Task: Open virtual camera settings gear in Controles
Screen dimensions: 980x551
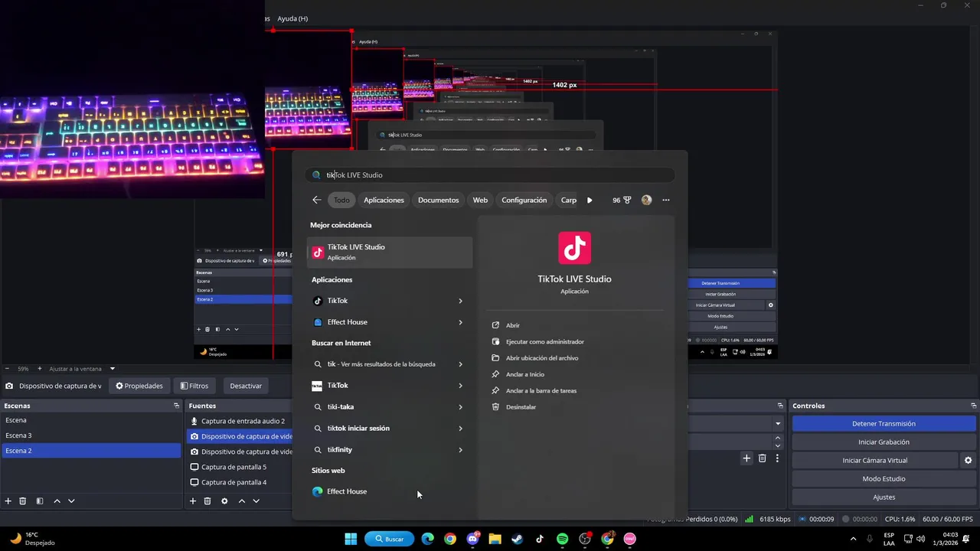Action: (968, 461)
